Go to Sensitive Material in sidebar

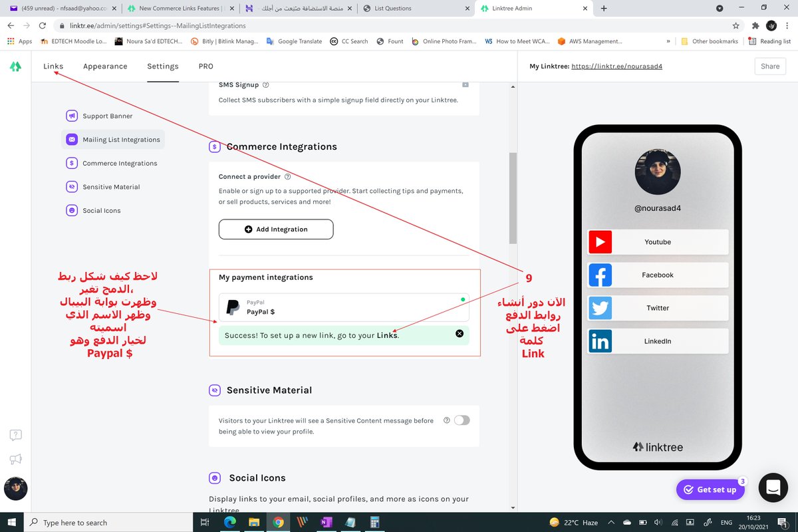point(103,187)
